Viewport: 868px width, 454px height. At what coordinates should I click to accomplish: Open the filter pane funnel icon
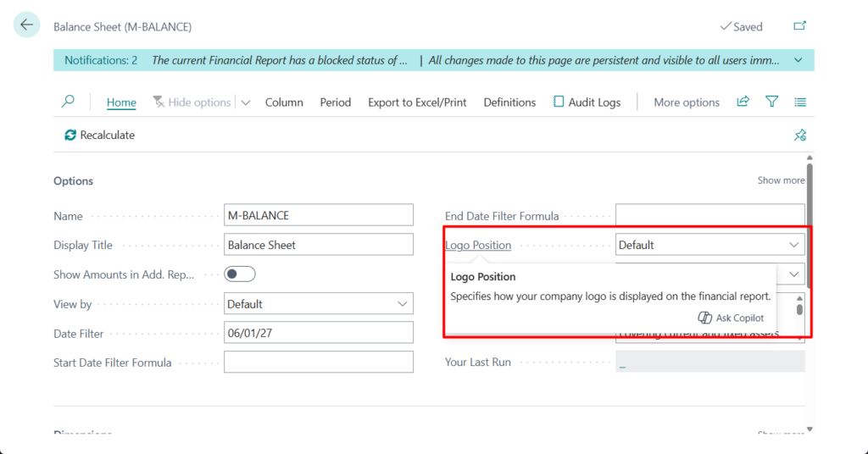point(771,102)
